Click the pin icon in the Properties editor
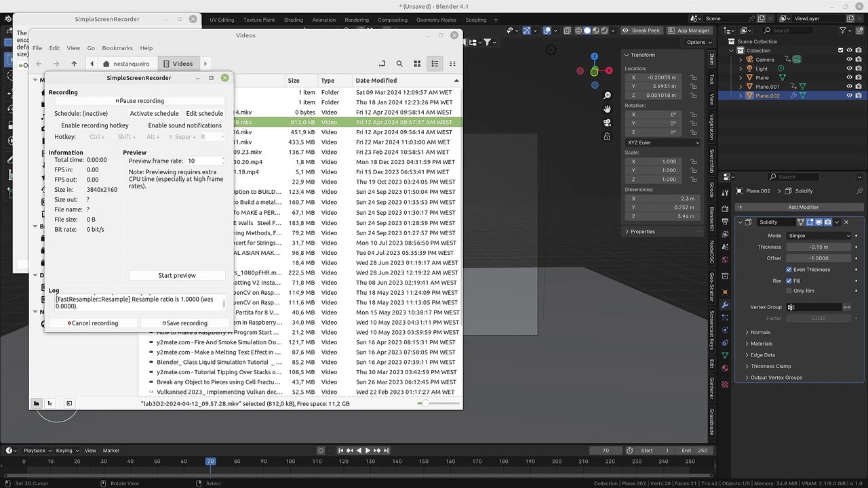 pyautogui.click(x=860, y=191)
